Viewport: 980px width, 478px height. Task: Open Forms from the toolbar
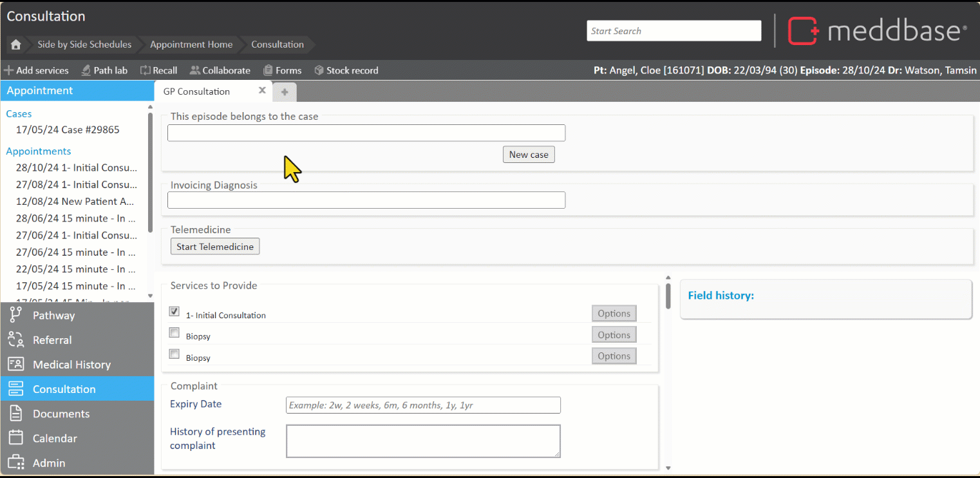[x=282, y=70]
